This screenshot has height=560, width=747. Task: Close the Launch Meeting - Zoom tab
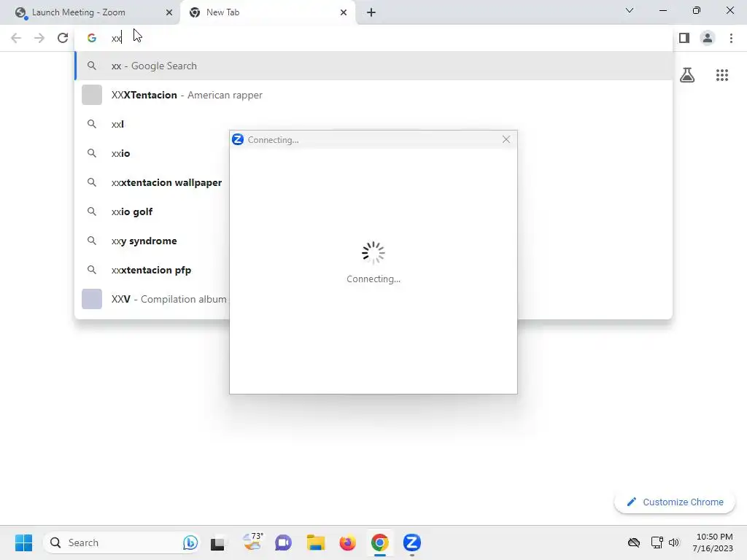click(x=169, y=12)
